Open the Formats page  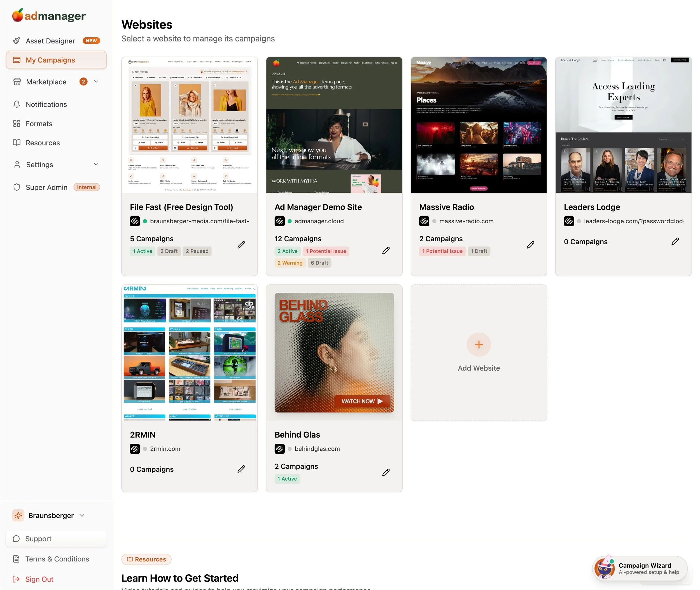click(x=39, y=124)
